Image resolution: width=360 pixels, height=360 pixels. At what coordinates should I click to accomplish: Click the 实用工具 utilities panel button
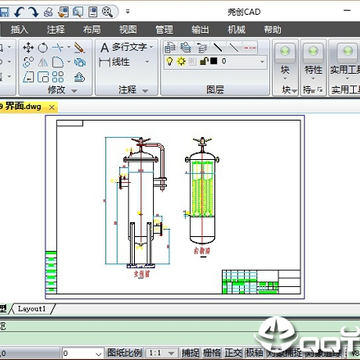[x=345, y=62]
